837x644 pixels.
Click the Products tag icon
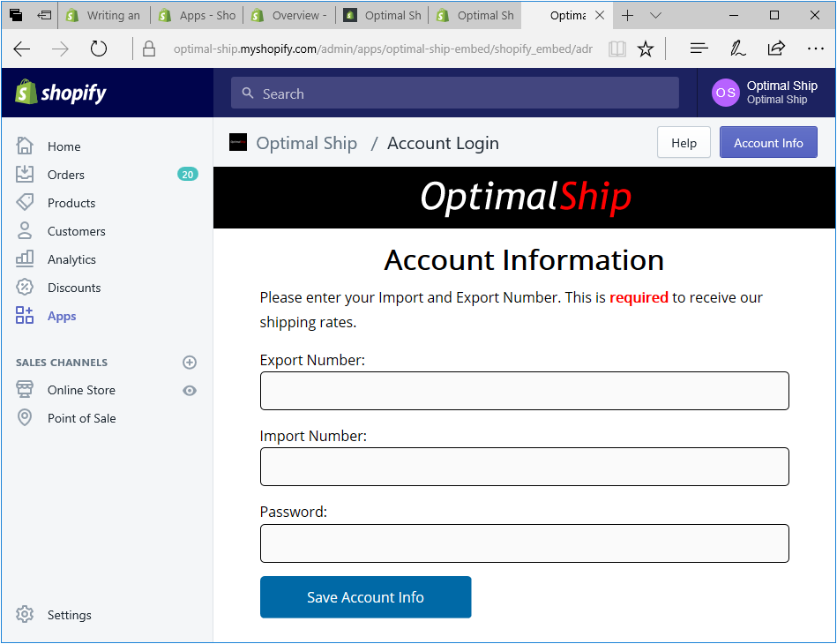[25, 202]
